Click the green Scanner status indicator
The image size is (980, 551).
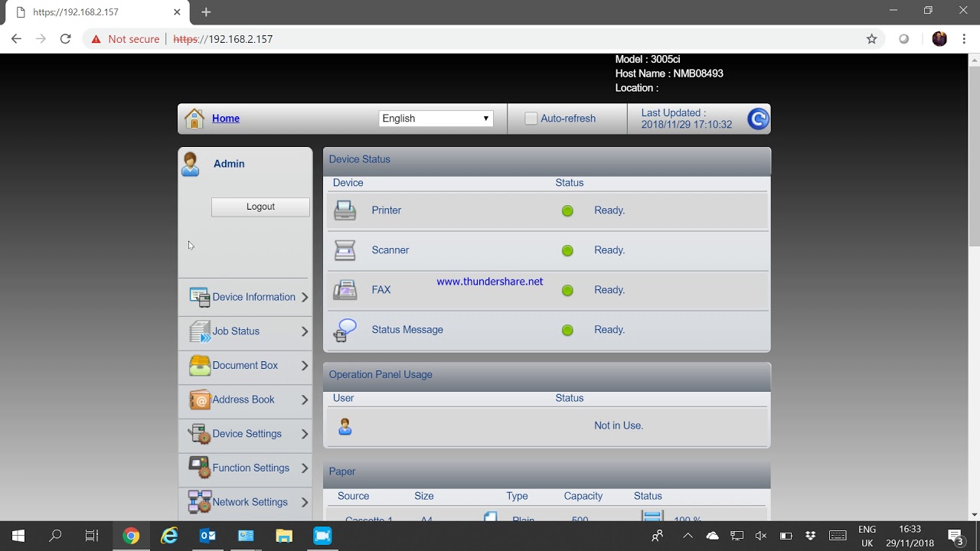click(567, 250)
